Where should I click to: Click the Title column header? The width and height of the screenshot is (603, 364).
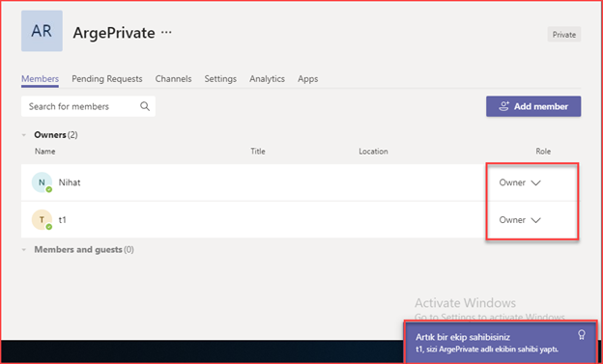click(258, 152)
